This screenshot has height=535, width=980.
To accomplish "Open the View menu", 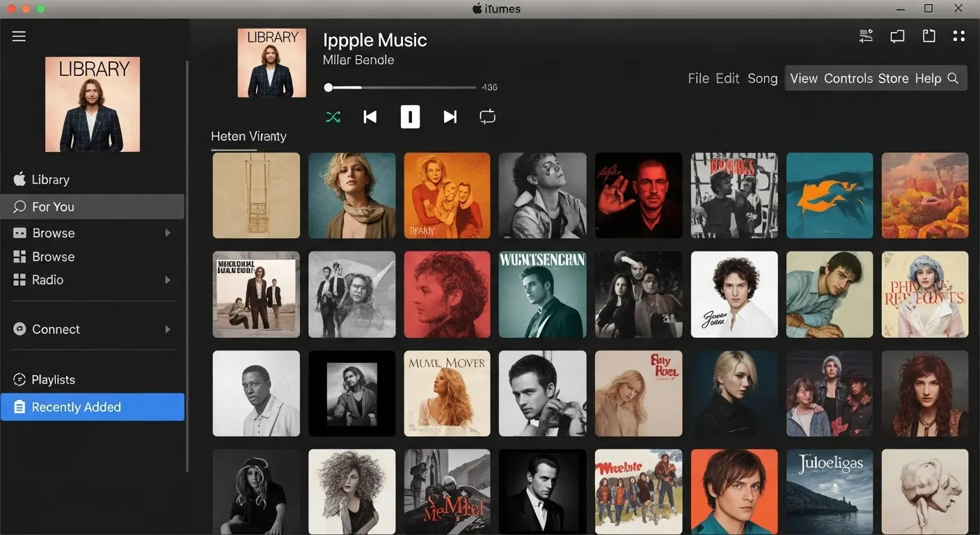I will click(x=803, y=79).
